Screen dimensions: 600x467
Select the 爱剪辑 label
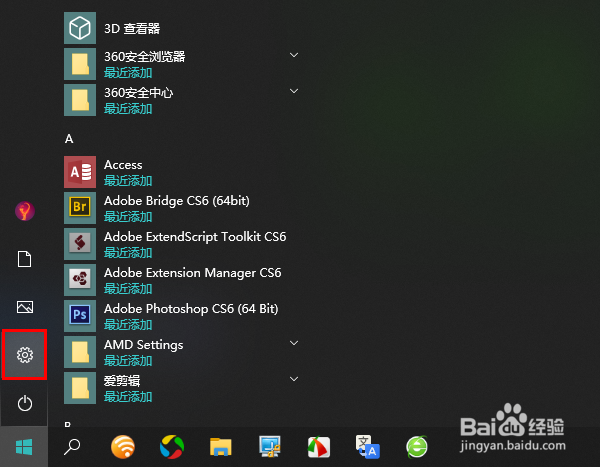pyautogui.click(x=122, y=381)
